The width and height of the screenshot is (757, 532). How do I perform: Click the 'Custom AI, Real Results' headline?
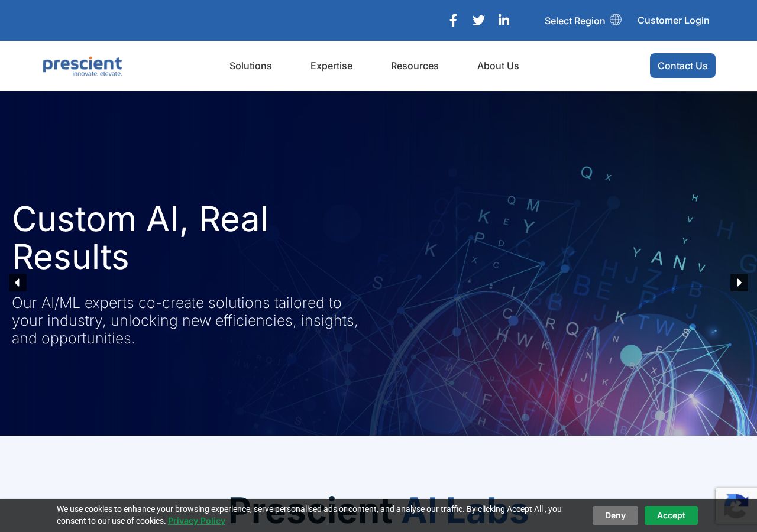[x=140, y=238]
